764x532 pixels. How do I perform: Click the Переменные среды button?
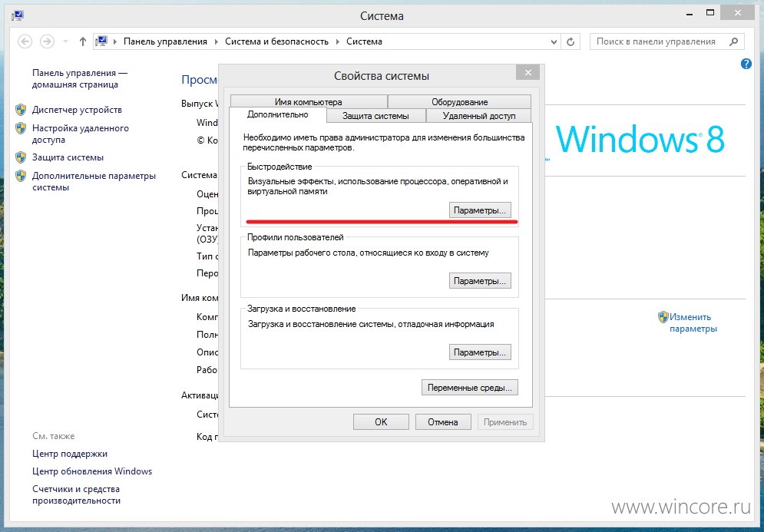point(470,388)
